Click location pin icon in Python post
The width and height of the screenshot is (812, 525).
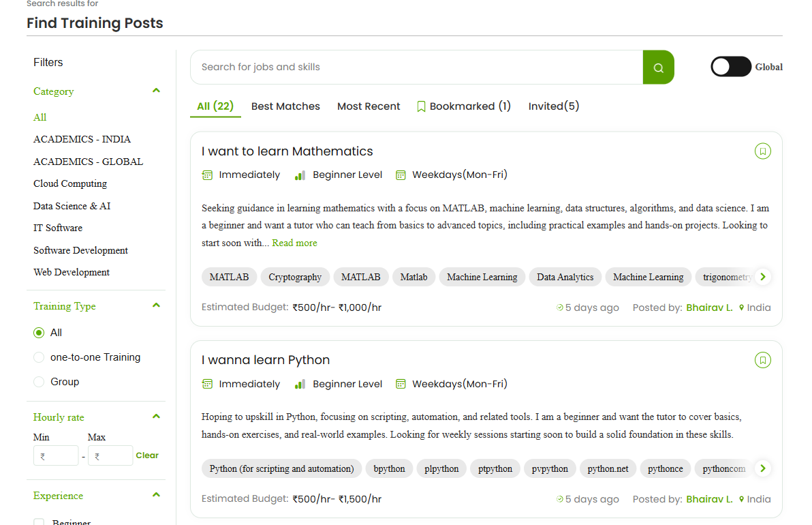[742, 500]
